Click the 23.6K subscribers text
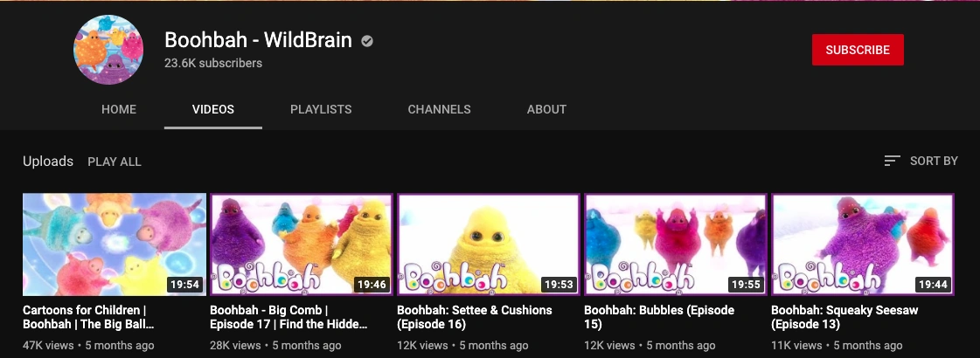Screen dimensions: 980x358 [213, 63]
